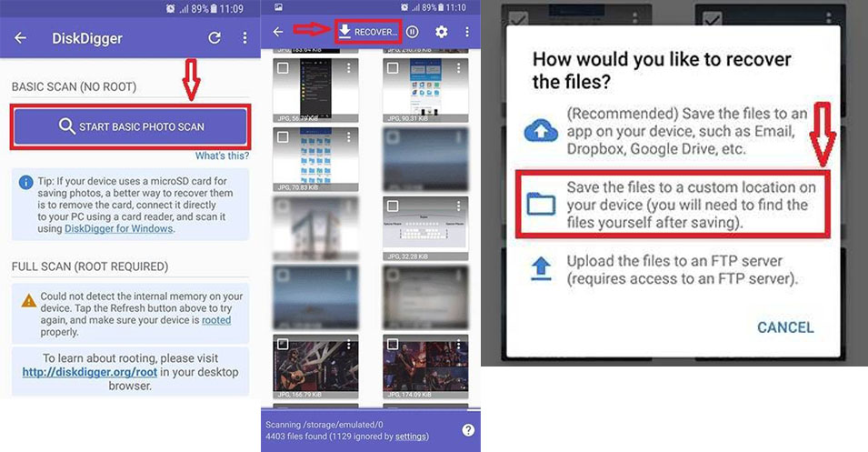Open the JPG 174.09 KiB concert photo
The width and height of the screenshot is (868, 452).
[425, 367]
